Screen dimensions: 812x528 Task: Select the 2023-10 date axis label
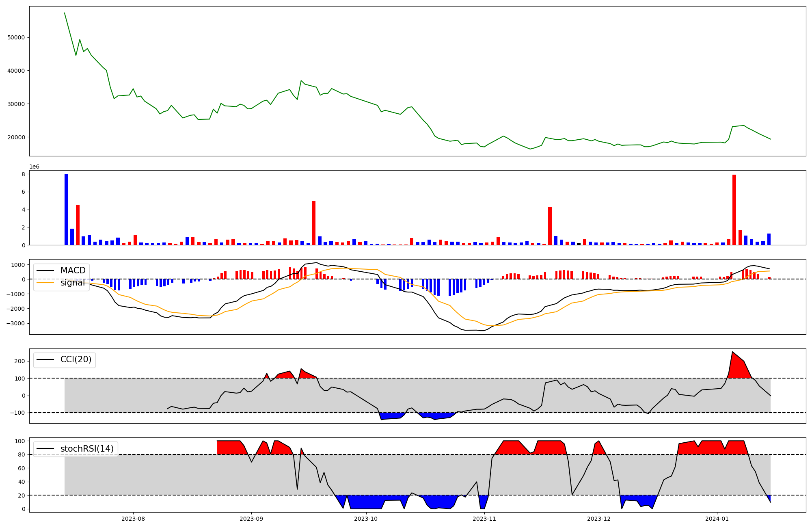pyautogui.click(x=366, y=519)
